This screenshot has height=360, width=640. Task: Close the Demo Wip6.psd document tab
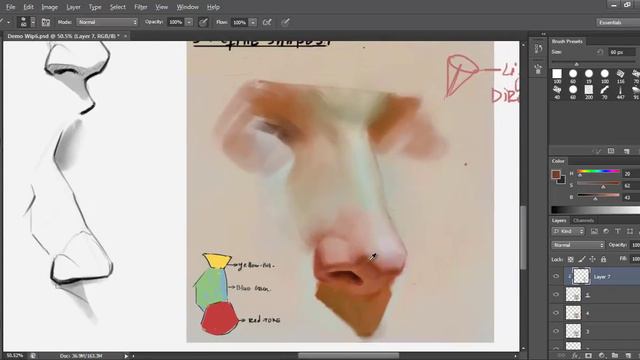pyautogui.click(x=125, y=36)
